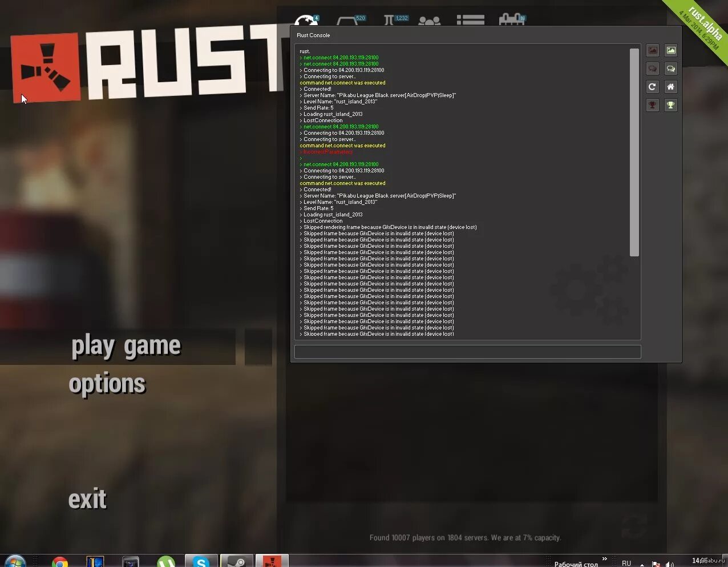Open Google Chrome from the taskbar

pyautogui.click(x=60, y=561)
